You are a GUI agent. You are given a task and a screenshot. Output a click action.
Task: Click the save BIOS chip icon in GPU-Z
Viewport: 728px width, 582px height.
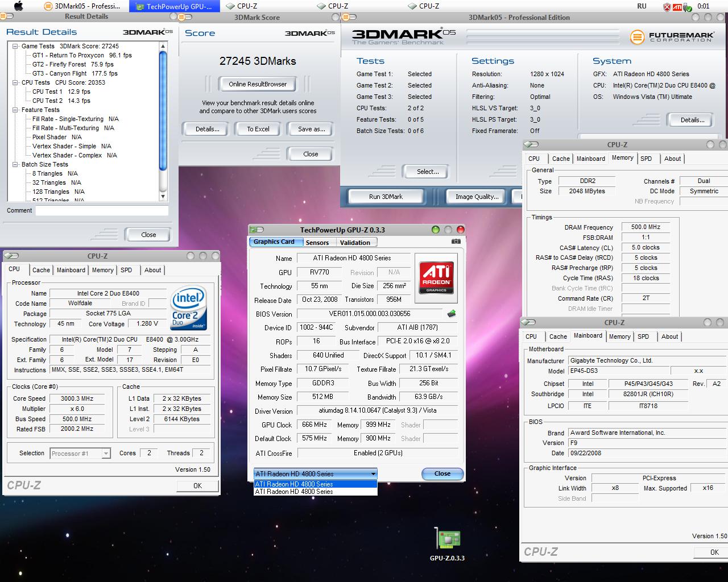[452, 313]
